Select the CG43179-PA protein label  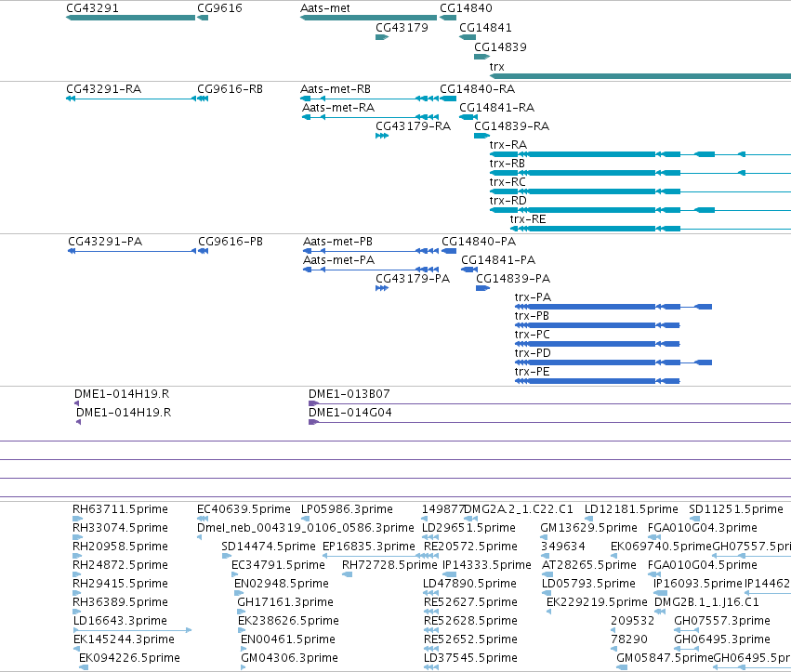pyautogui.click(x=413, y=279)
